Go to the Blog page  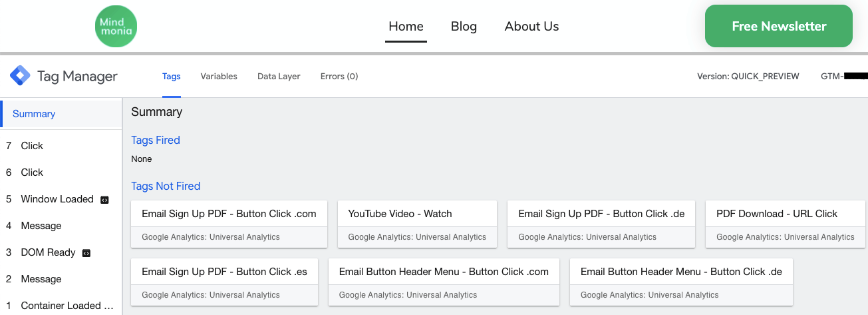464,27
